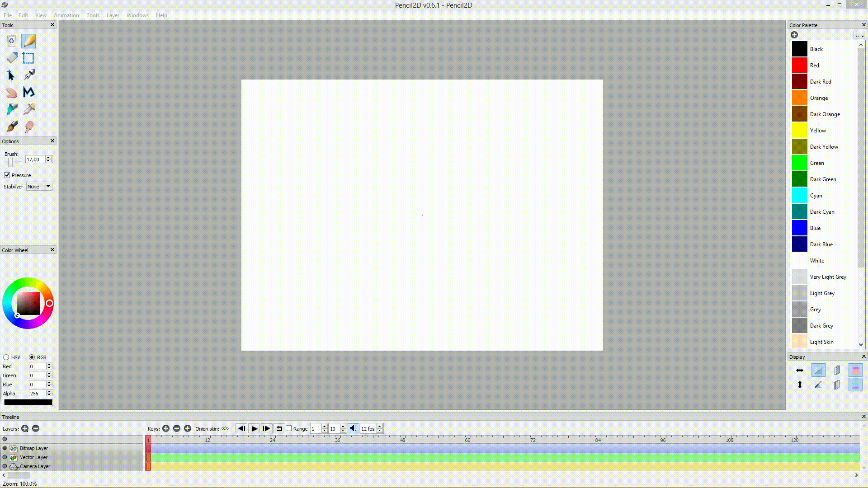
Task: Add a new colour to the palette
Action: coord(794,35)
